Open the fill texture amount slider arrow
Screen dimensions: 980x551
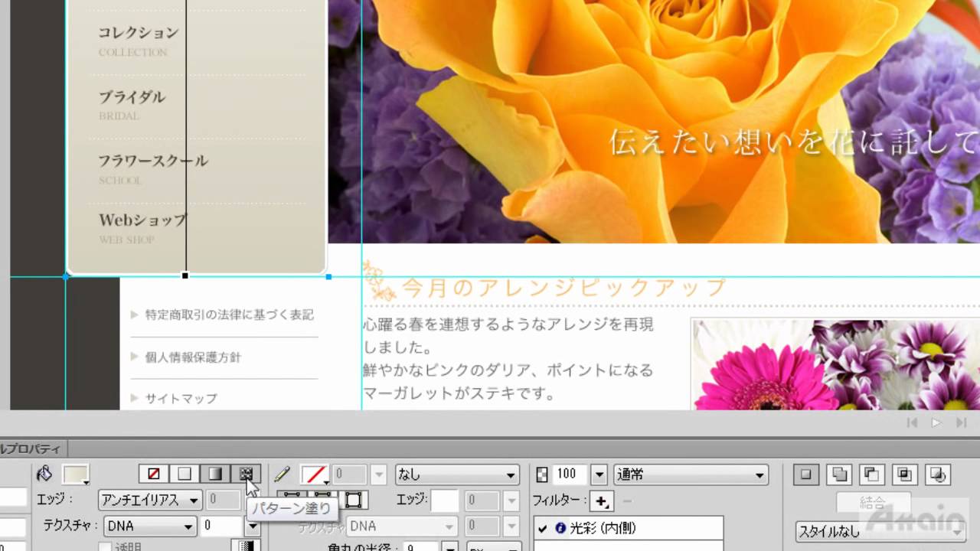click(252, 527)
